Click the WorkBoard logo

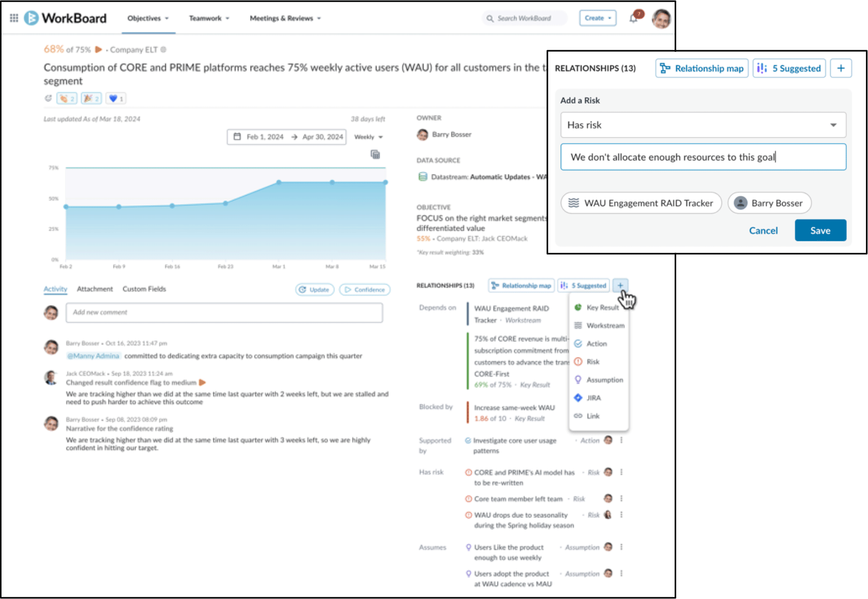[x=65, y=18]
